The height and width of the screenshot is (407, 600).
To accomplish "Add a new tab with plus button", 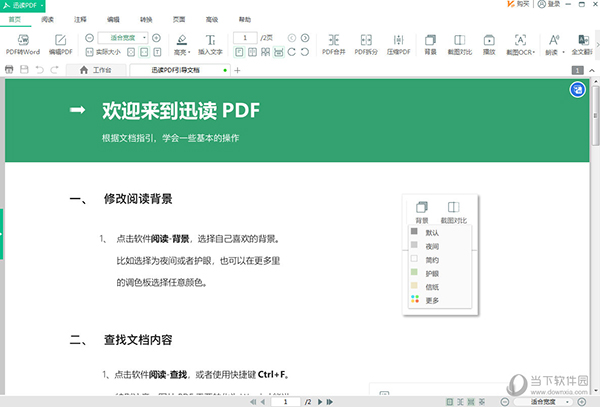I will [x=237, y=70].
